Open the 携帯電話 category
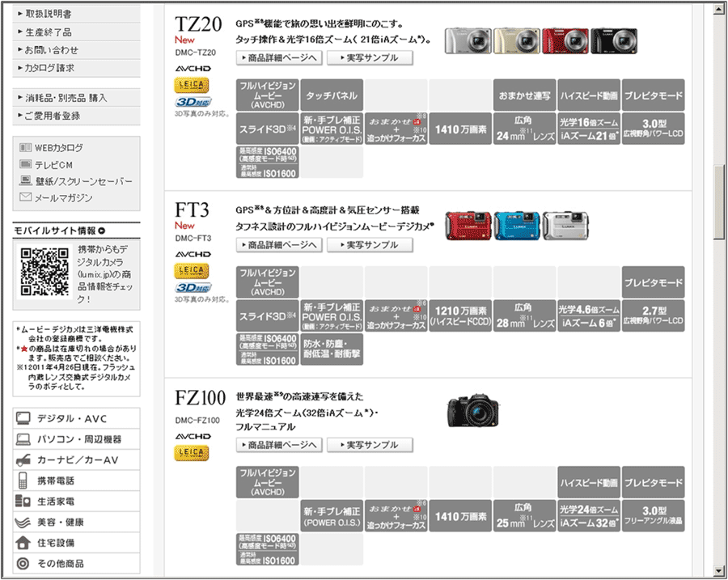This screenshot has width=728, height=580. coord(77,481)
